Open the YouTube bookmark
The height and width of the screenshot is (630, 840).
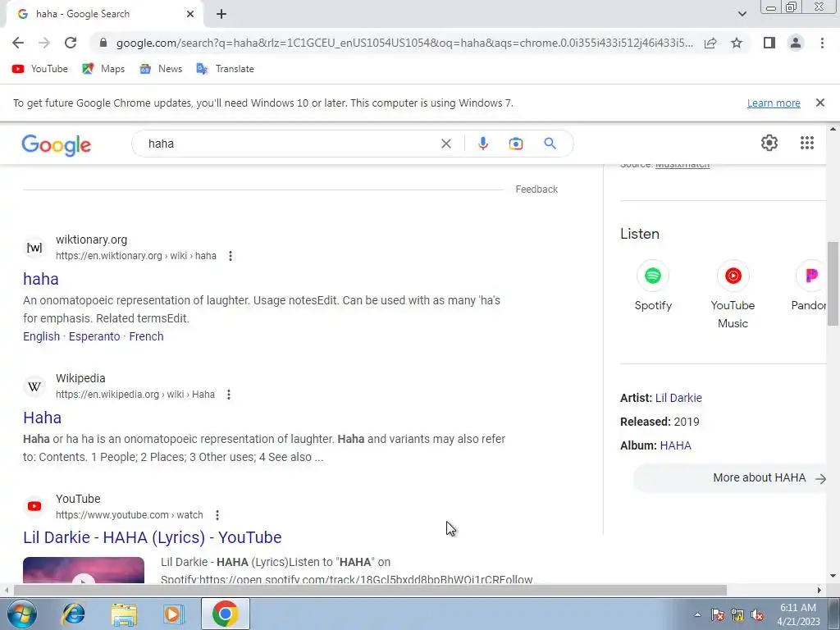(40, 69)
